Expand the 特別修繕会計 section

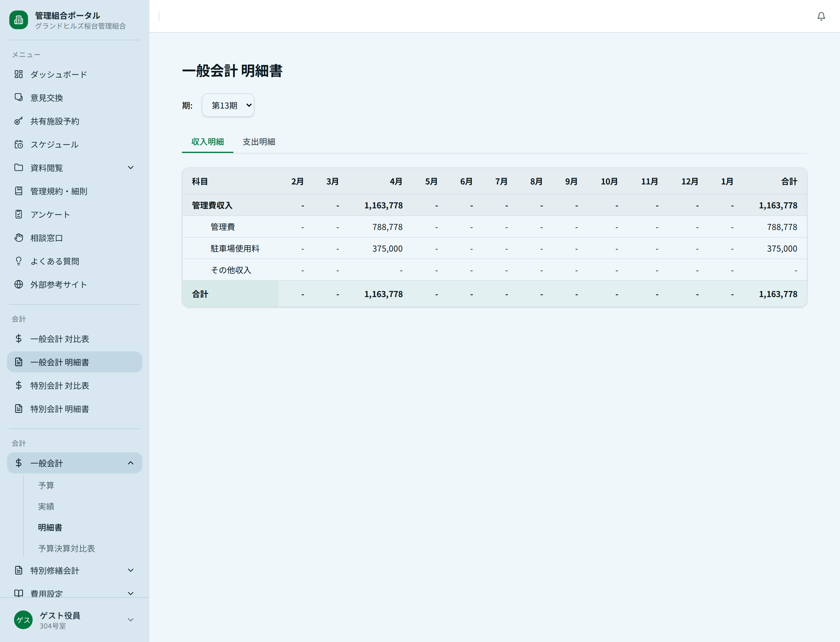click(131, 570)
